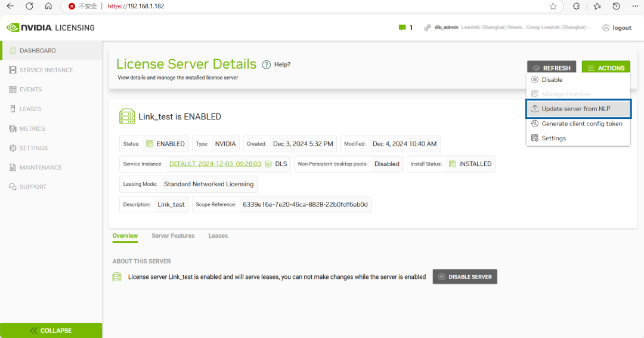Open Leases page in sidebar
Viewport: 644px width, 338px height.
(x=51, y=109)
